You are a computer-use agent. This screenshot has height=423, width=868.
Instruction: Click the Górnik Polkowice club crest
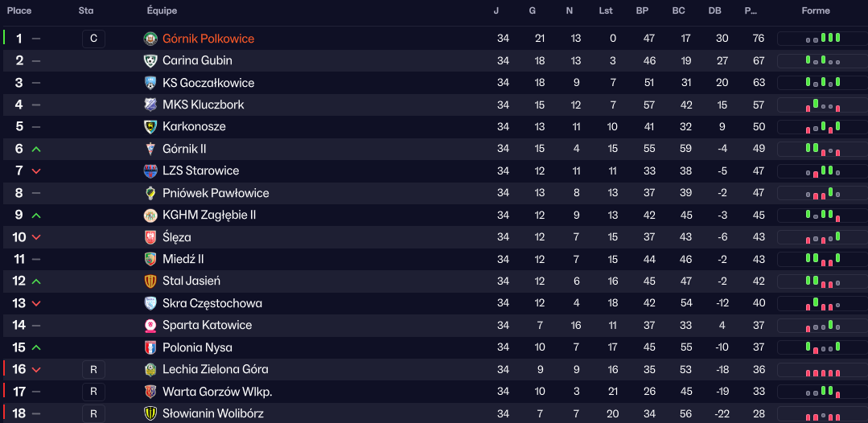tap(150, 39)
